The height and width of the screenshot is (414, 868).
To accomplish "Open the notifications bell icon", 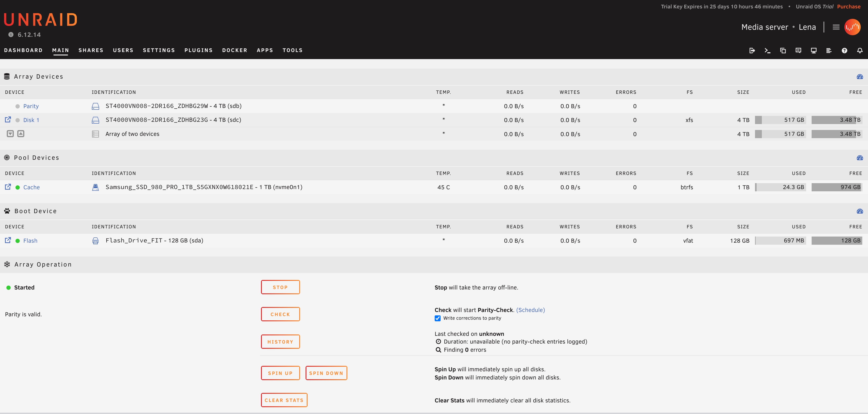I will coord(860,50).
